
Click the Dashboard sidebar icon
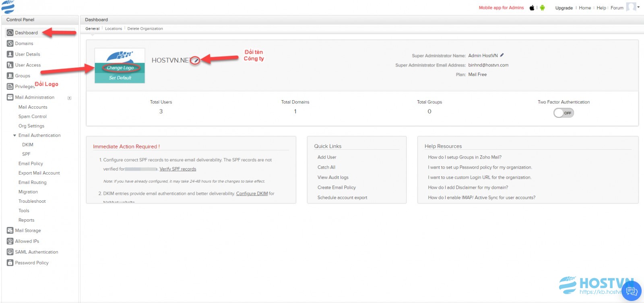(x=10, y=33)
